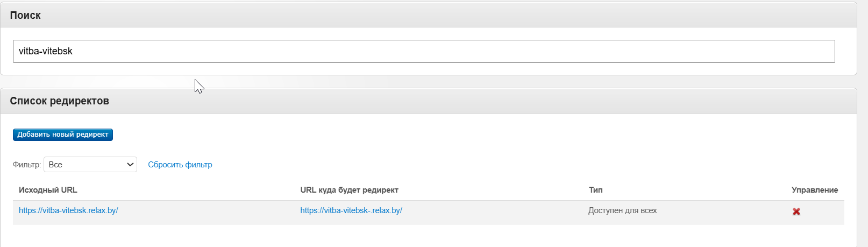Click the Управление column header
The image size is (868, 247).
pos(815,190)
